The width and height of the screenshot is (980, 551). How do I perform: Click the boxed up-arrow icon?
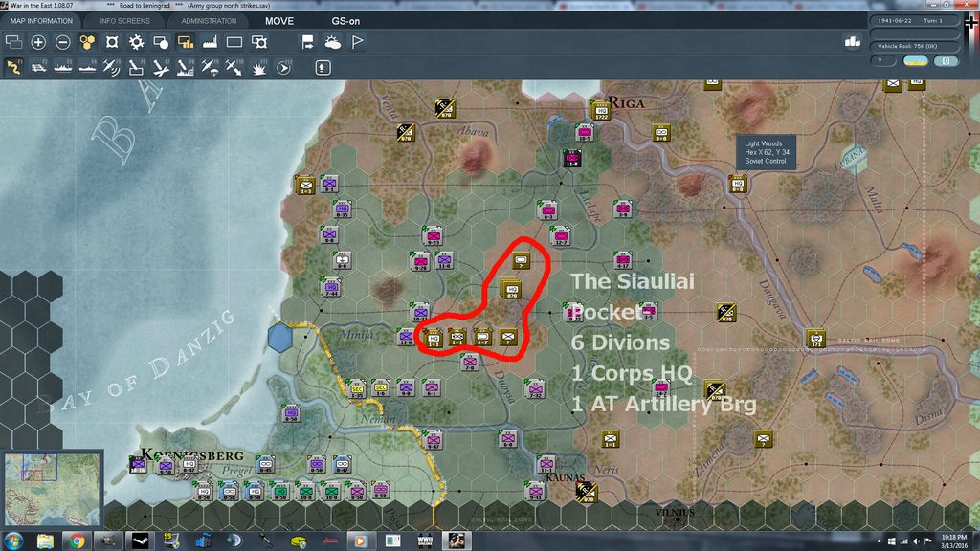pos(323,67)
